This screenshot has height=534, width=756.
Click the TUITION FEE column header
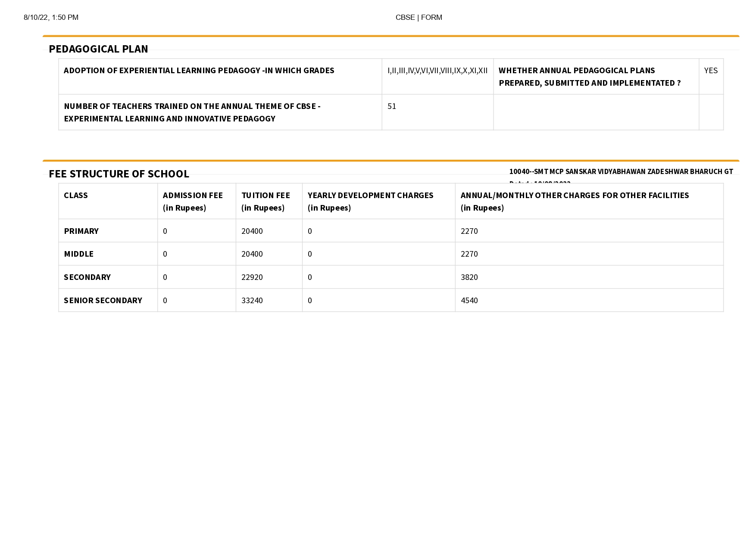[266, 202]
